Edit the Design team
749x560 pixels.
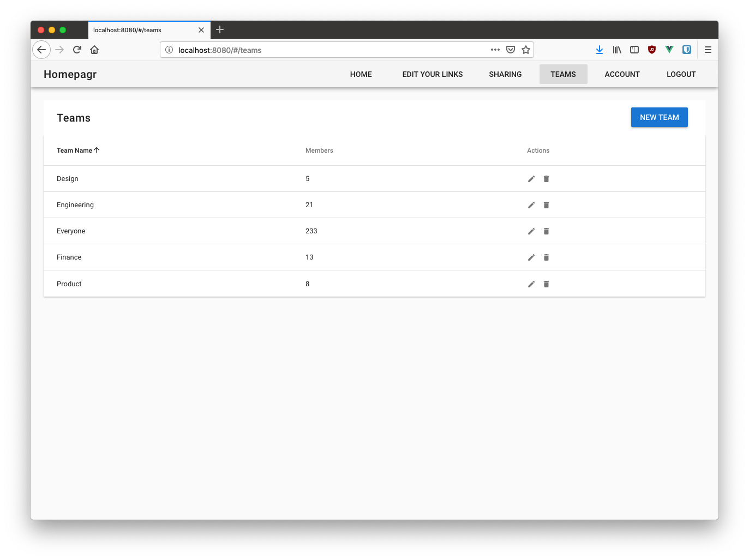pyautogui.click(x=531, y=179)
